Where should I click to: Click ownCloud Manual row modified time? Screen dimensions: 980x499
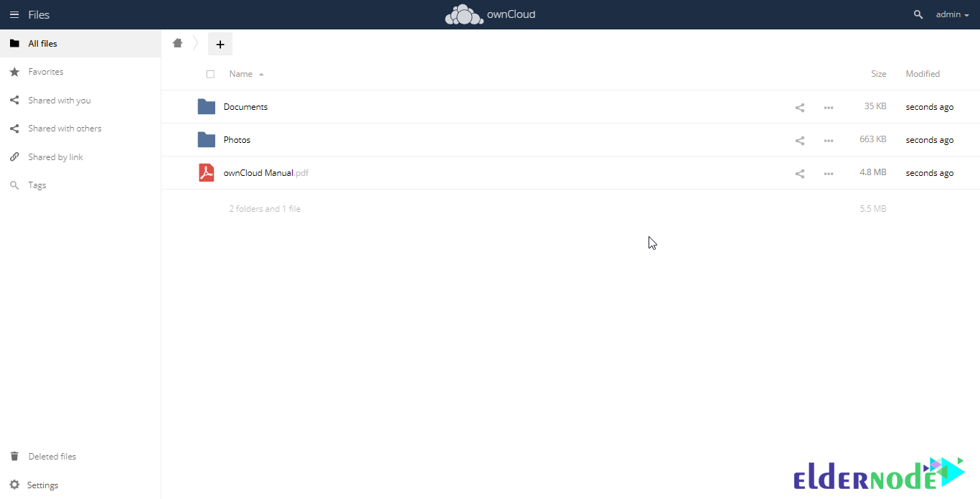click(x=930, y=173)
